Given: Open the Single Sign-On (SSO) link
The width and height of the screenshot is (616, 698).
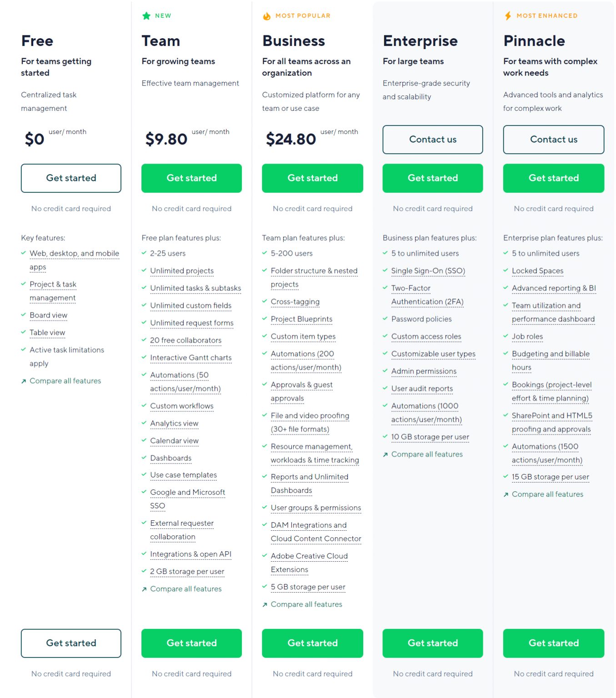Looking at the screenshot, I should coord(428,271).
